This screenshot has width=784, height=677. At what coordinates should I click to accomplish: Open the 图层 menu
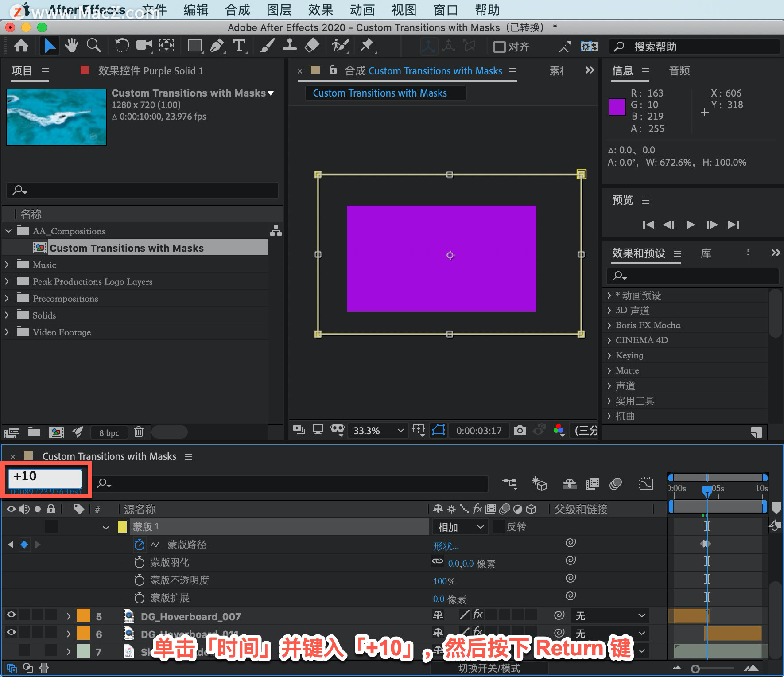279,10
